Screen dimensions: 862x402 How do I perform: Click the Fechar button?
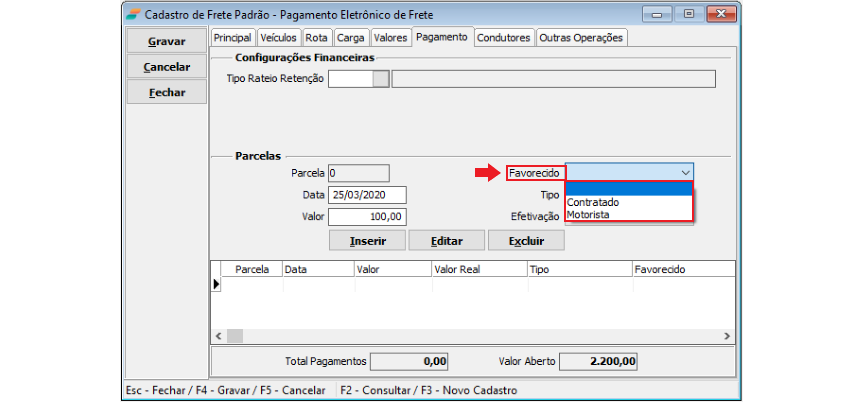[166, 91]
